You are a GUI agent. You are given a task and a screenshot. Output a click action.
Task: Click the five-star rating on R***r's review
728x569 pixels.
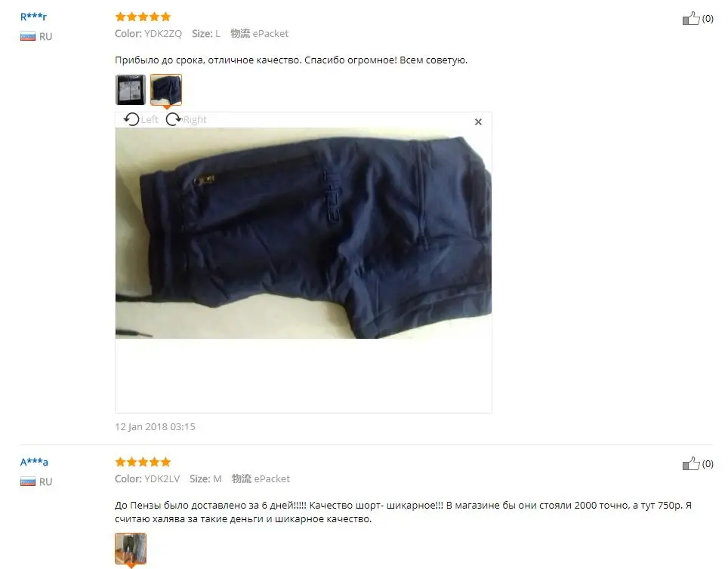pyautogui.click(x=143, y=17)
